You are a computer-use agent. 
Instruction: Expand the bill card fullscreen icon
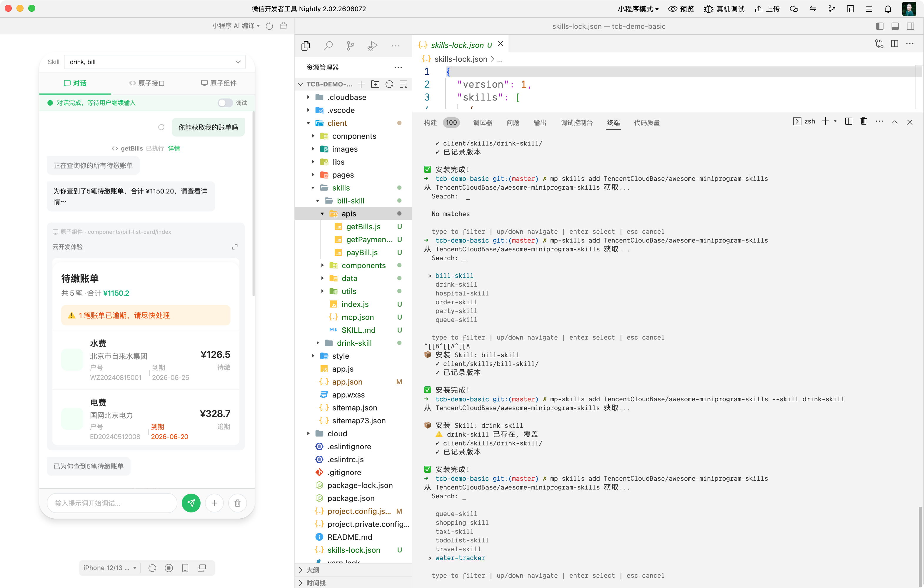pyautogui.click(x=235, y=247)
